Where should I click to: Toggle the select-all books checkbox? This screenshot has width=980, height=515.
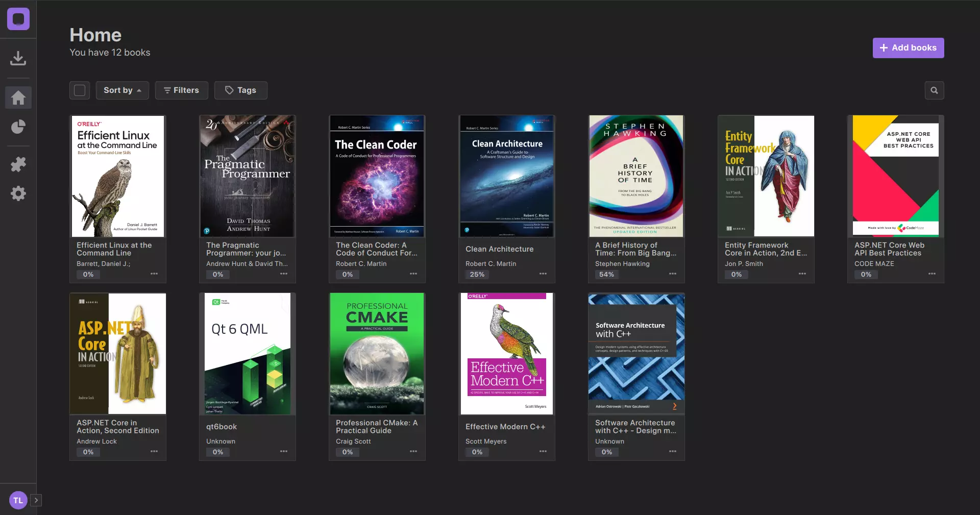coord(80,90)
